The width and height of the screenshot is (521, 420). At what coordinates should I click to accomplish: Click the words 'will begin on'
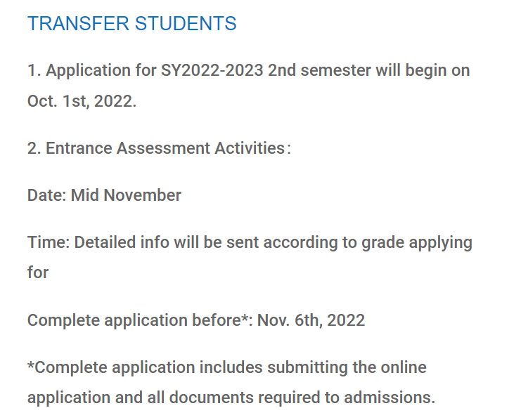pos(423,71)
